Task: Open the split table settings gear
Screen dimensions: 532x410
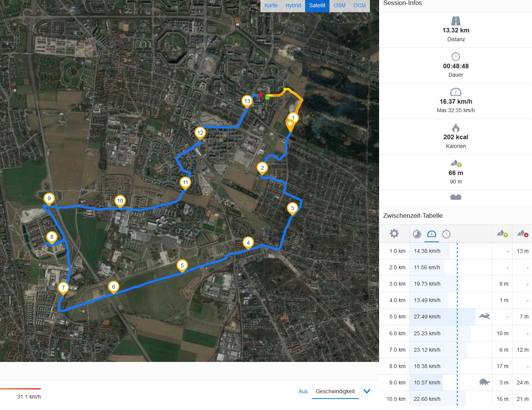Action: point(394,233)
